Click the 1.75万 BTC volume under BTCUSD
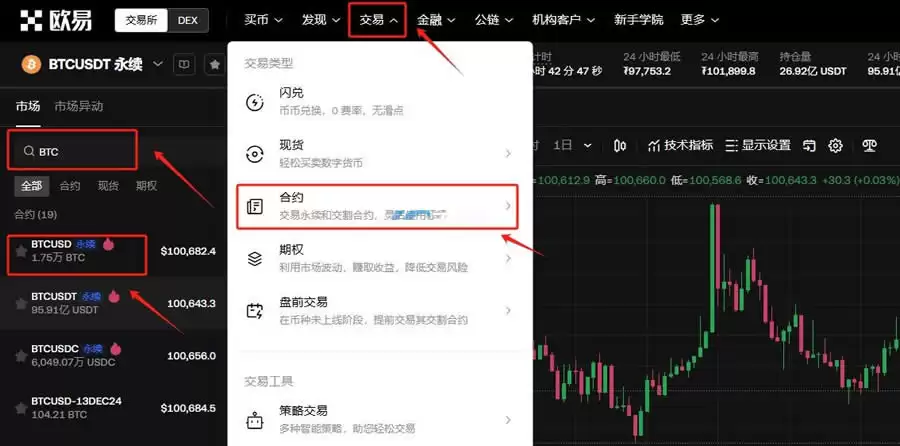The image size is (900, 446). click(58, 258)
